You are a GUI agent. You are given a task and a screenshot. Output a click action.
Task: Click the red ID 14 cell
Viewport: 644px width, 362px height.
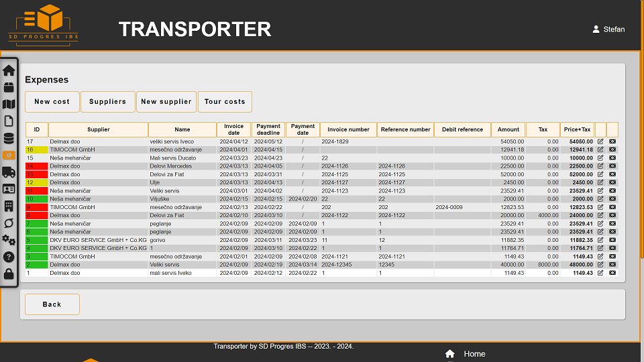[x=37, y=166]
